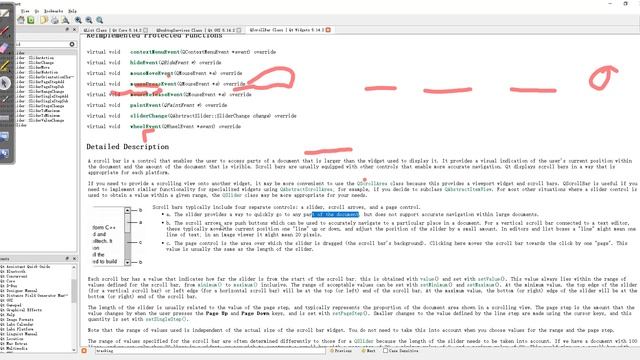Click the Previous find button
This screenshot has height=360, width=640.
coord(341,351)
